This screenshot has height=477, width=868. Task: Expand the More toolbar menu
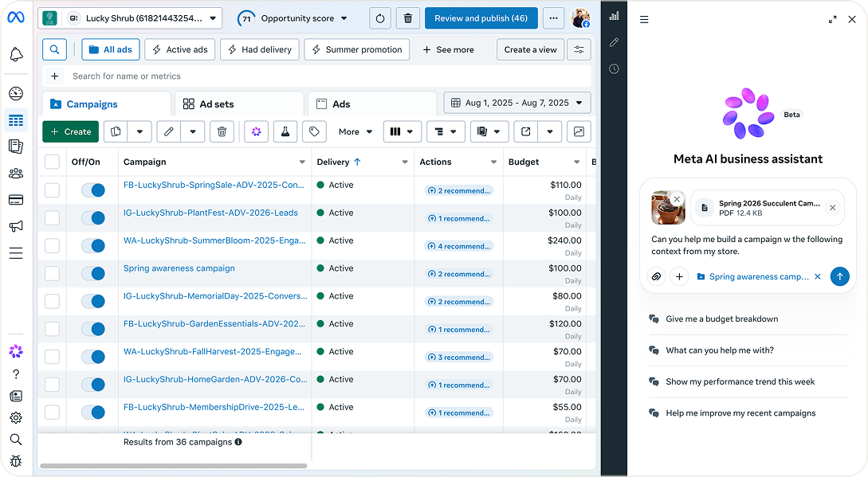point(355,131)
